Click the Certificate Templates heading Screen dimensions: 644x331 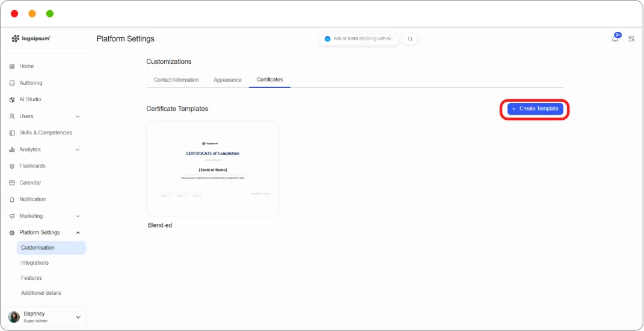click(177, 108)
